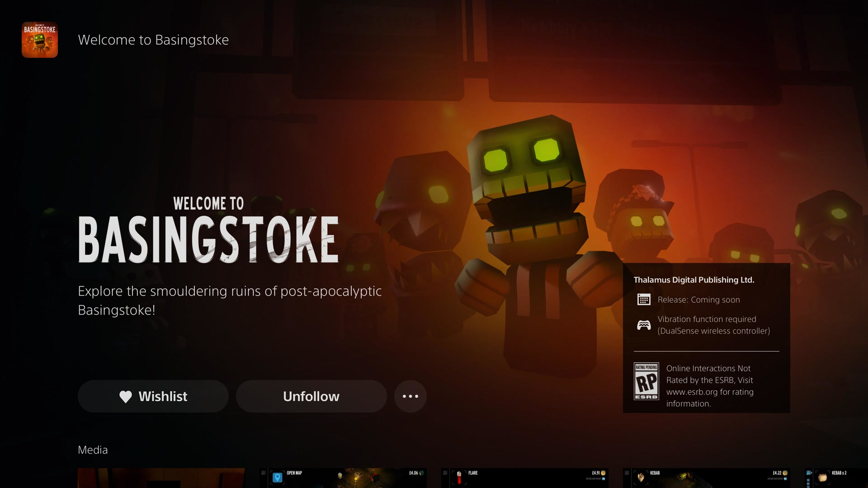Click the DualSense controller icon
868x488 pixels.
644,325
